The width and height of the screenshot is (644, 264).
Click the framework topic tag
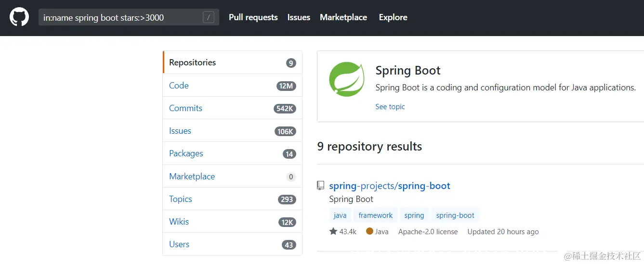click(376, 215)
